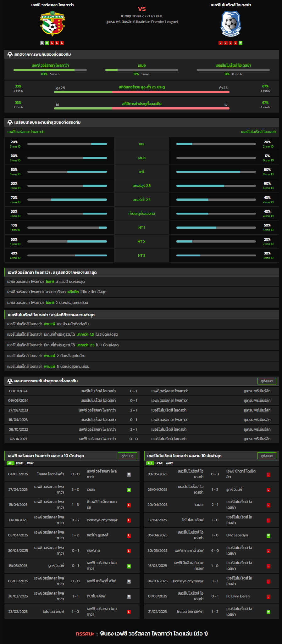Click the 17% draw (เสมอ) head-to-head bar
The height and width of the screenshot is (644, 282).
click(142, 70)
